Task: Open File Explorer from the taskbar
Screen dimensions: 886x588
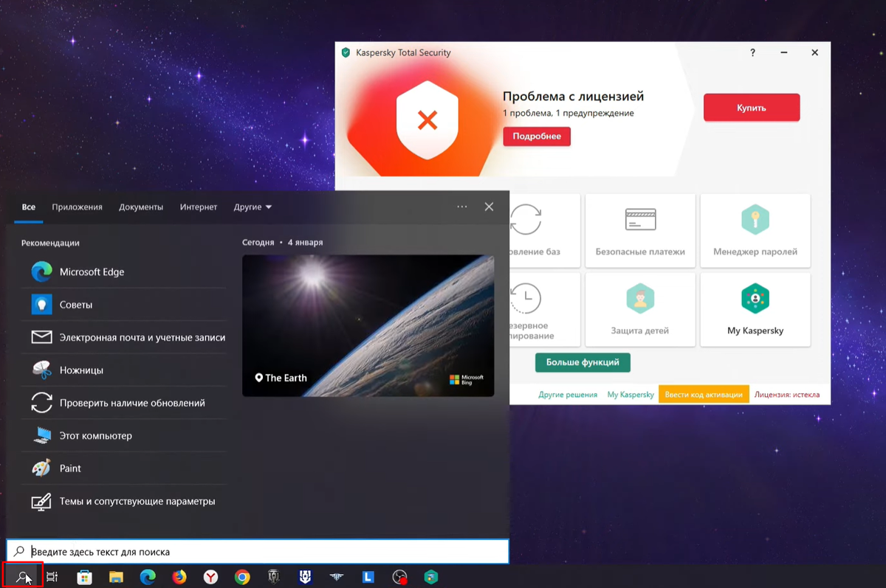Action: pos(116,577)
